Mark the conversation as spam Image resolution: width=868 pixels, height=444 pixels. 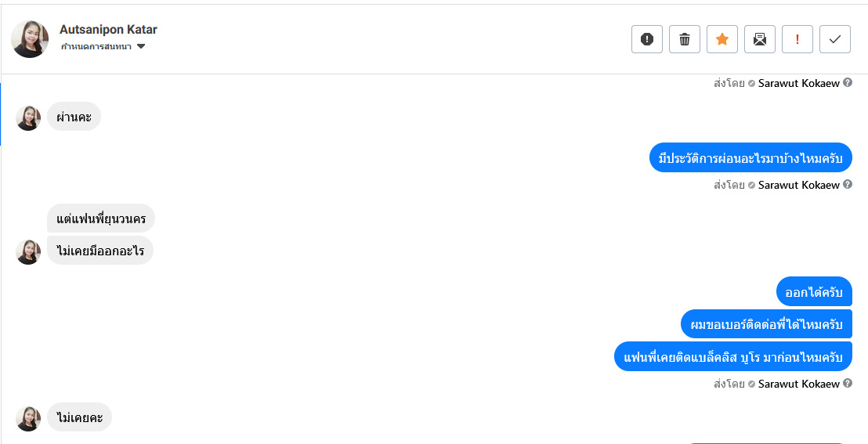(x=647, y=39)
